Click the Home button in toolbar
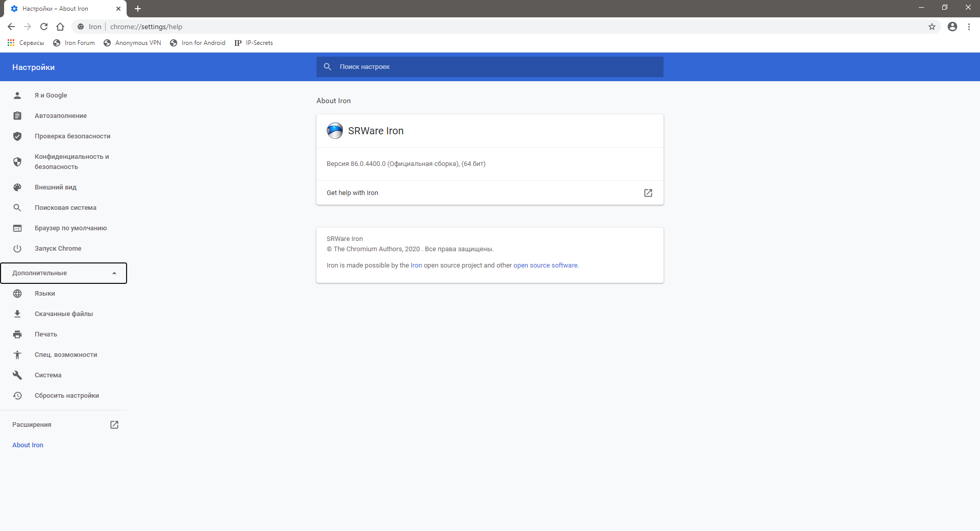This screenshot has width=980, height=531. [60, 27]
